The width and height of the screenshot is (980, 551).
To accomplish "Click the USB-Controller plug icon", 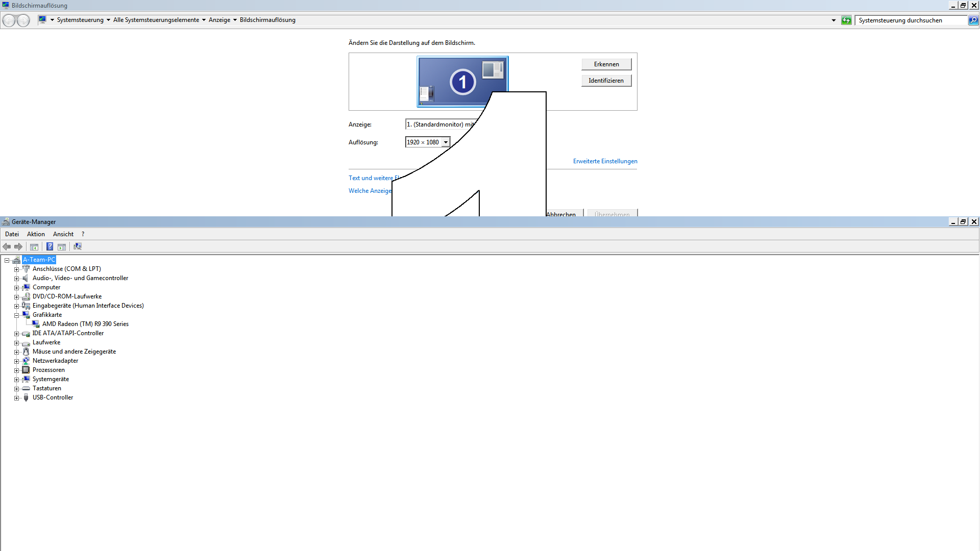I will 26,397.
